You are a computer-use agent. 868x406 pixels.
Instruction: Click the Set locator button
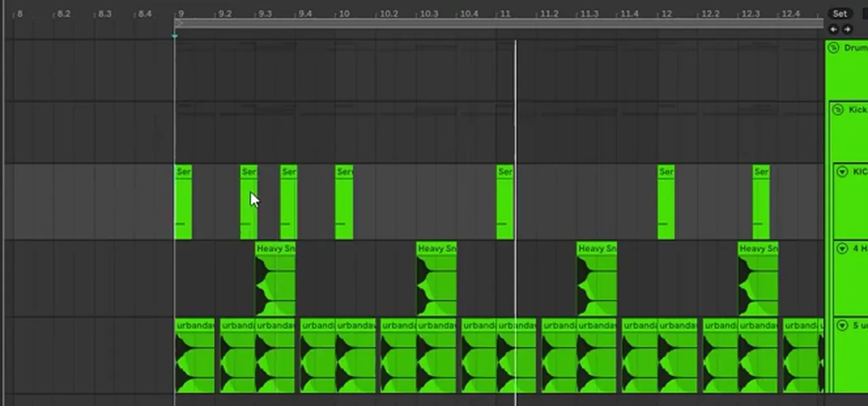[840, 14]
